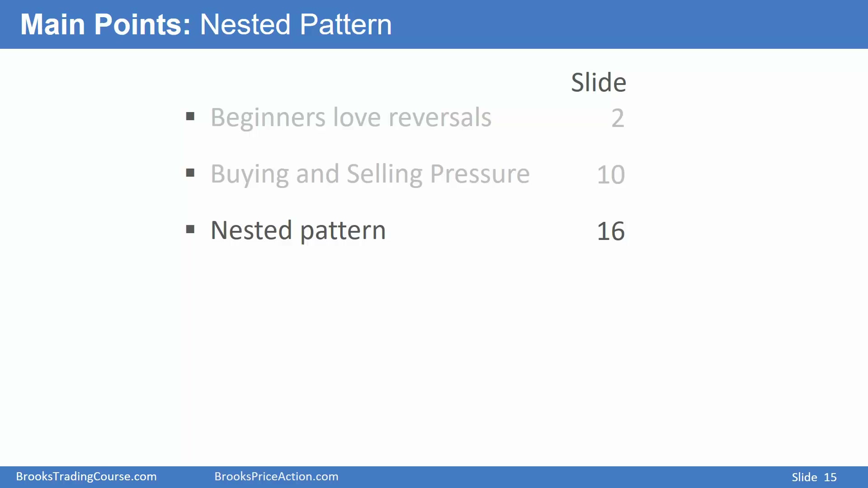Open the BrooksPriceAction.com footer link
Viewport: 868px width, 488px height.
click(276, 477)
